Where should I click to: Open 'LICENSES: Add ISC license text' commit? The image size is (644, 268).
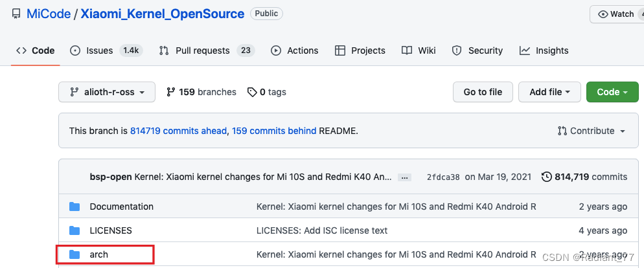pos(322,230)
